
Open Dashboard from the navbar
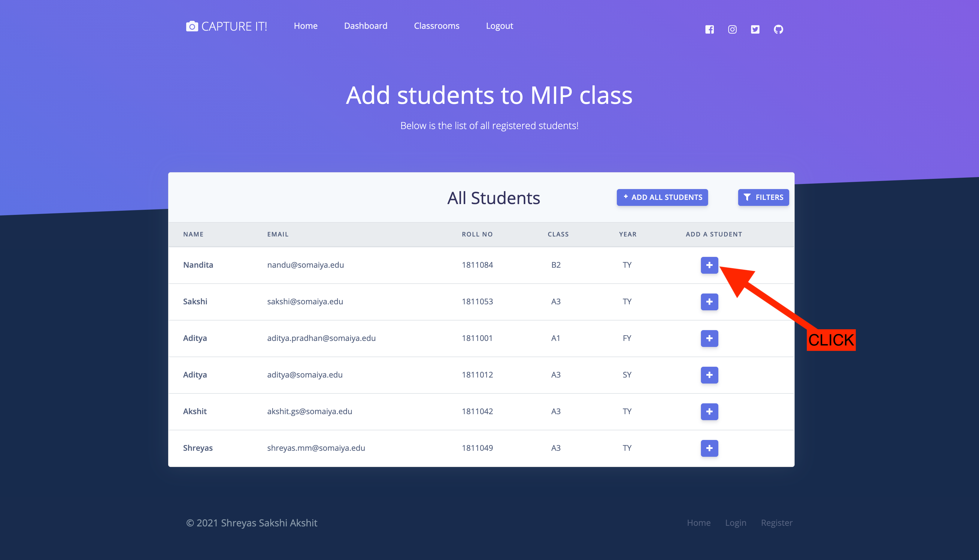click(x=365, y=26)
